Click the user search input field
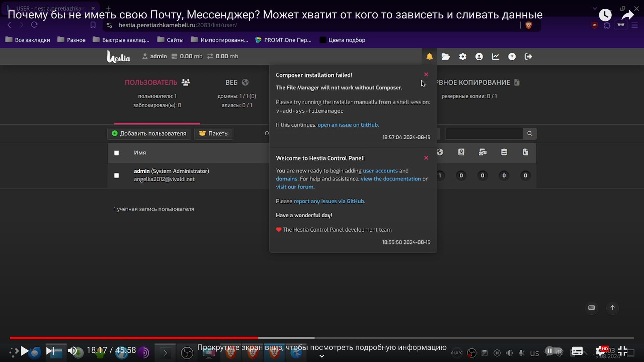Screen dimensions: 644x362 tap(484, 133)
